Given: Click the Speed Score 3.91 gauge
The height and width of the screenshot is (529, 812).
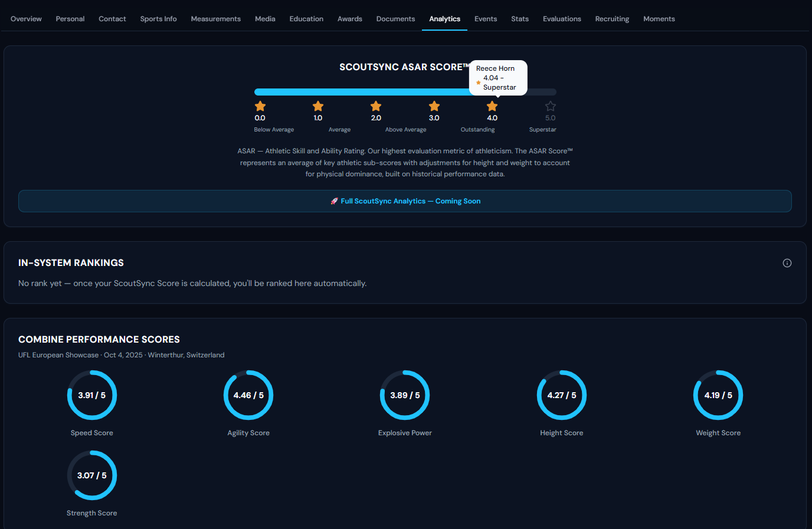Looking at the screenshot, I should click(x=92, y=395).
